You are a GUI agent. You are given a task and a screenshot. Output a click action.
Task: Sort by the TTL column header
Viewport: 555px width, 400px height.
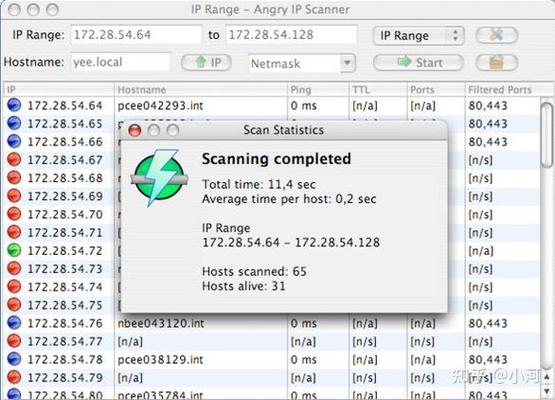378,90
